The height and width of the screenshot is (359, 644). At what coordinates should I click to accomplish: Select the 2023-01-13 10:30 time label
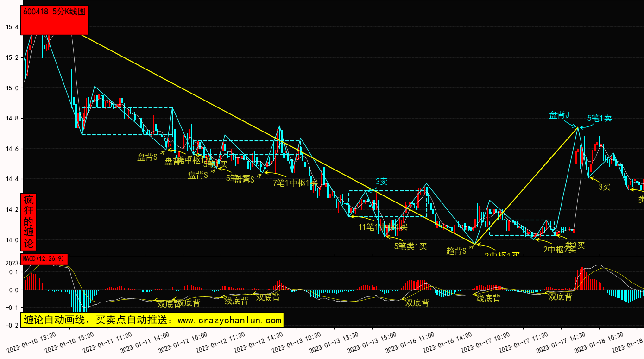[x=296, y=342]
